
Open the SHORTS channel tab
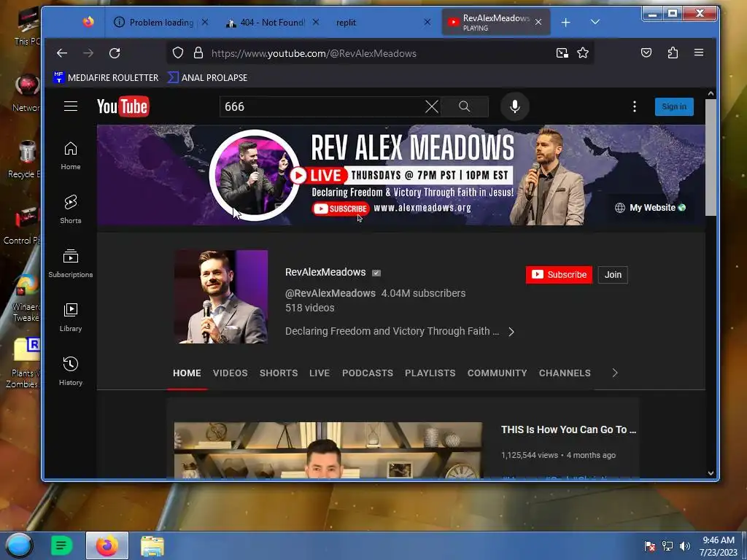tap(279, 373)
